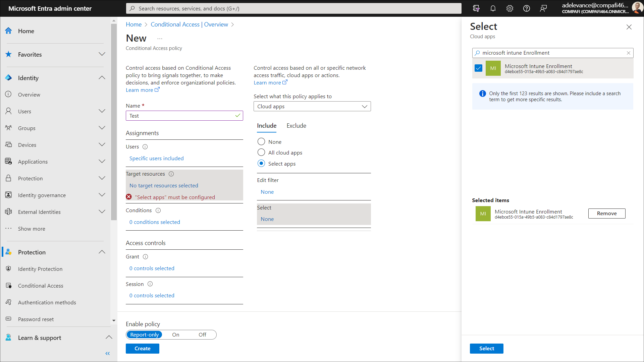The image size is (644, 362).
Task: Open the settings gear in header
Action: tap(509, 8)
